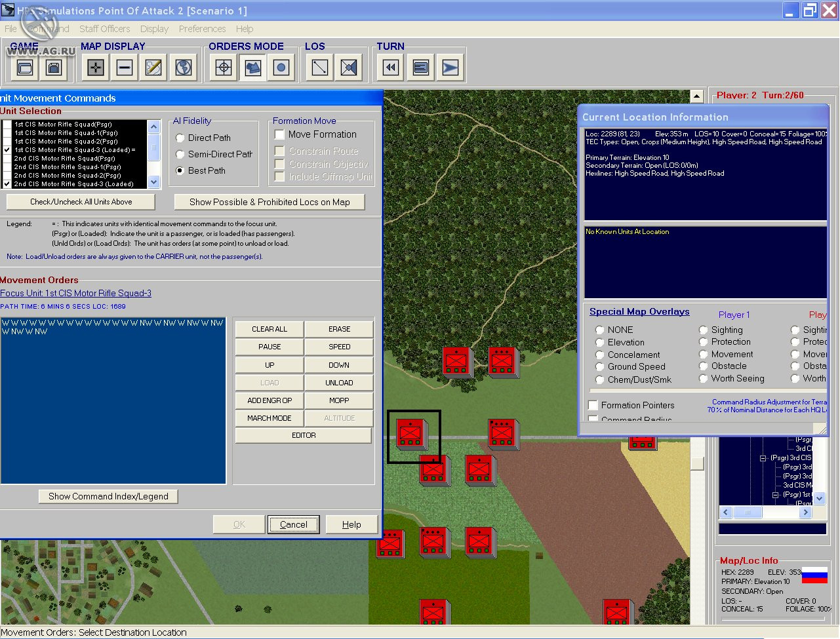Open the Preferences menu
Screen dimensions: 840x639
click(x=202, y=29)
